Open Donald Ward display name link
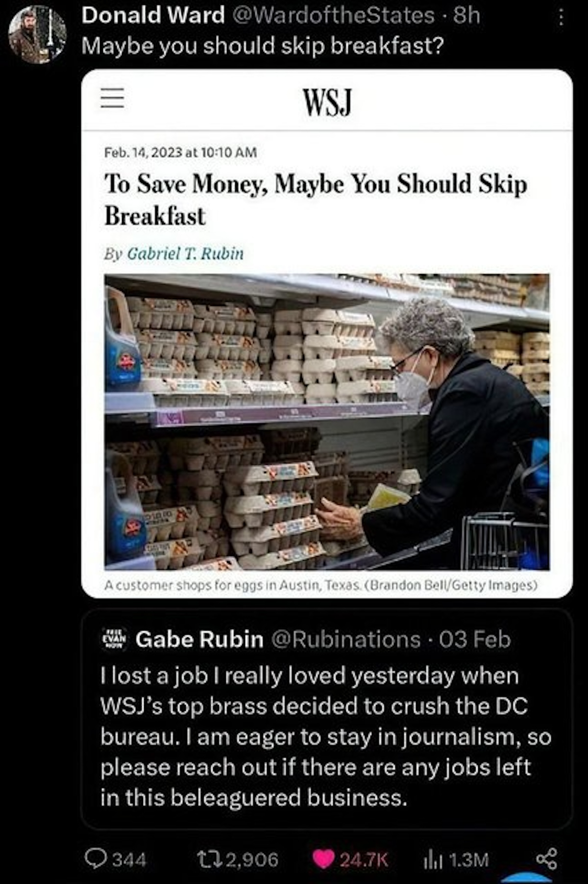Viewport: 588px width, 884px height. [153, 16]
